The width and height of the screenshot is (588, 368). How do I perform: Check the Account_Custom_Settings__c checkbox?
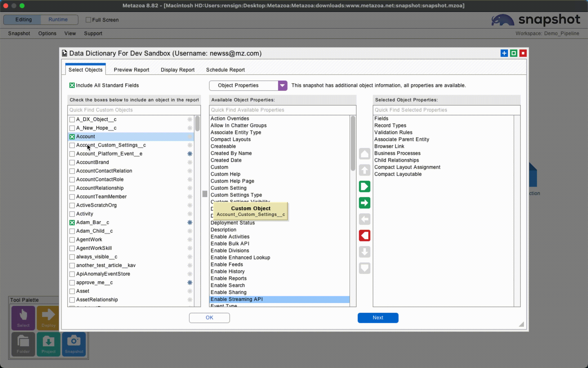pyautogui.click(x=72, y=145)
